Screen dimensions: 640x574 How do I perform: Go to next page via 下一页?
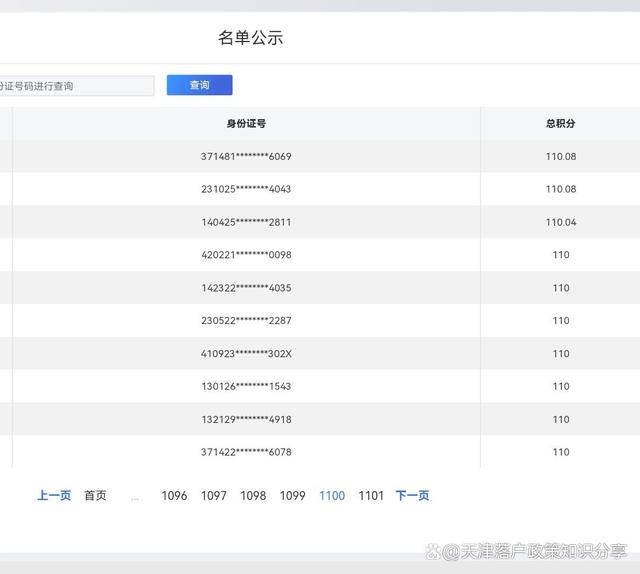(x=412, y=495)
